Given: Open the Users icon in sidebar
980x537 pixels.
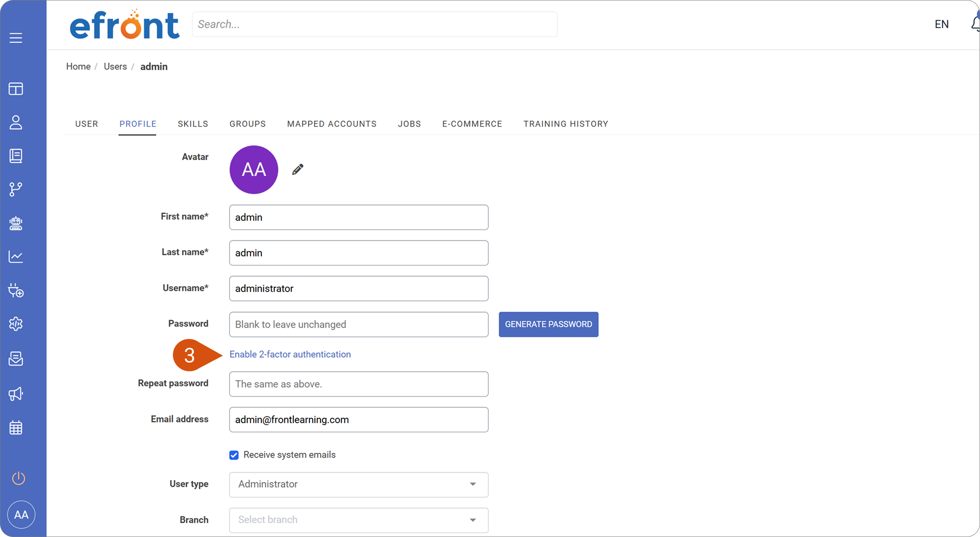Looking at the screenshot, I should 16,123.
